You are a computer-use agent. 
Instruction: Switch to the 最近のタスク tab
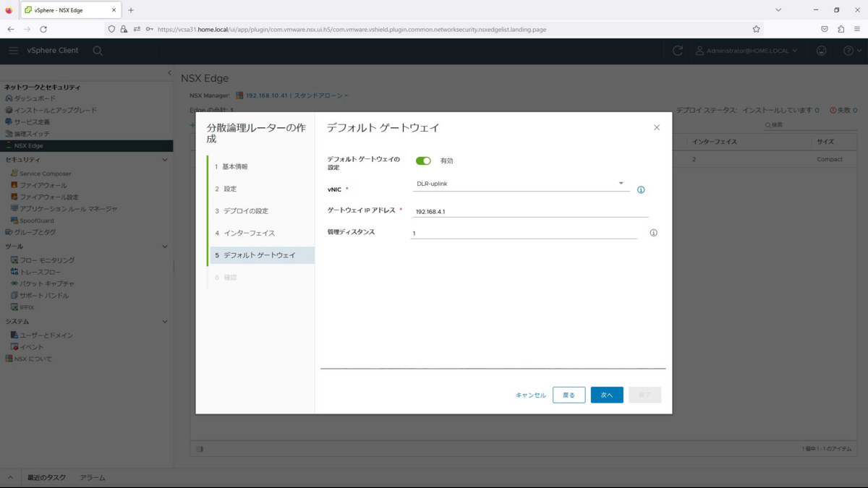click(x=46, y=478)
